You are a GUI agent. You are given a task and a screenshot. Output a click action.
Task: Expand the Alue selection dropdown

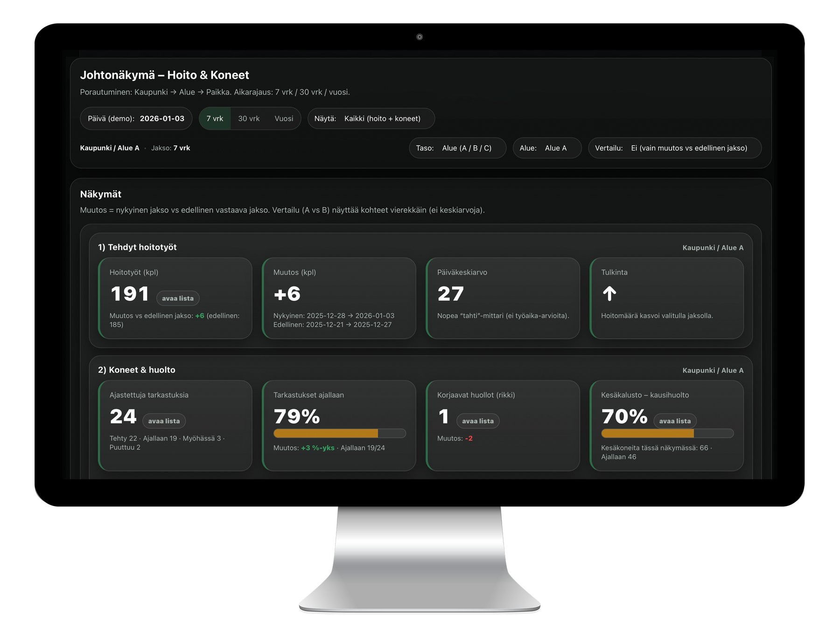[x=547, y=148]
